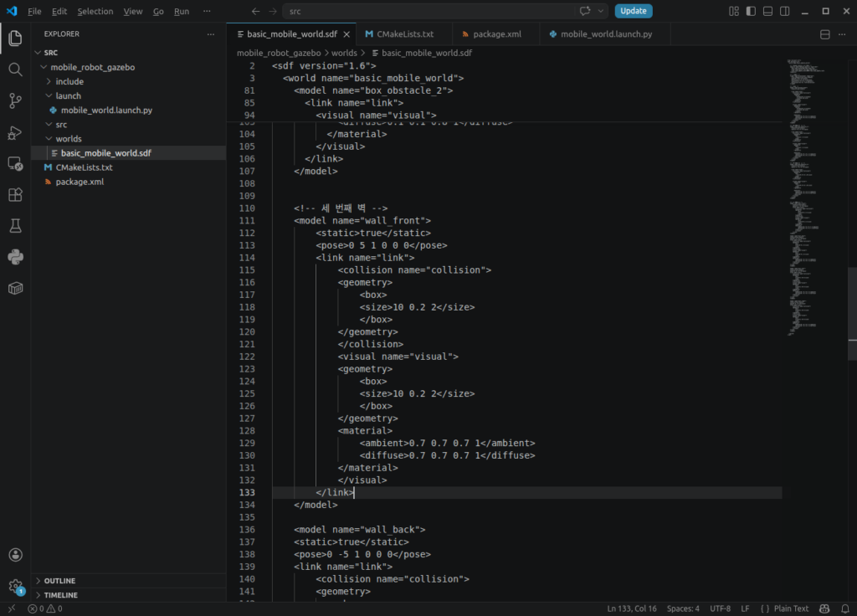Open mobile_world.launch.py in explorer
The image size is (857, 616).
(106, 110)
